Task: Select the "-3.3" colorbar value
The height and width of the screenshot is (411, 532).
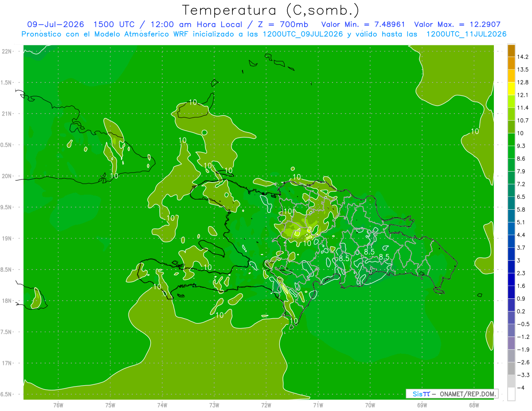Action: tap(523, 375)
